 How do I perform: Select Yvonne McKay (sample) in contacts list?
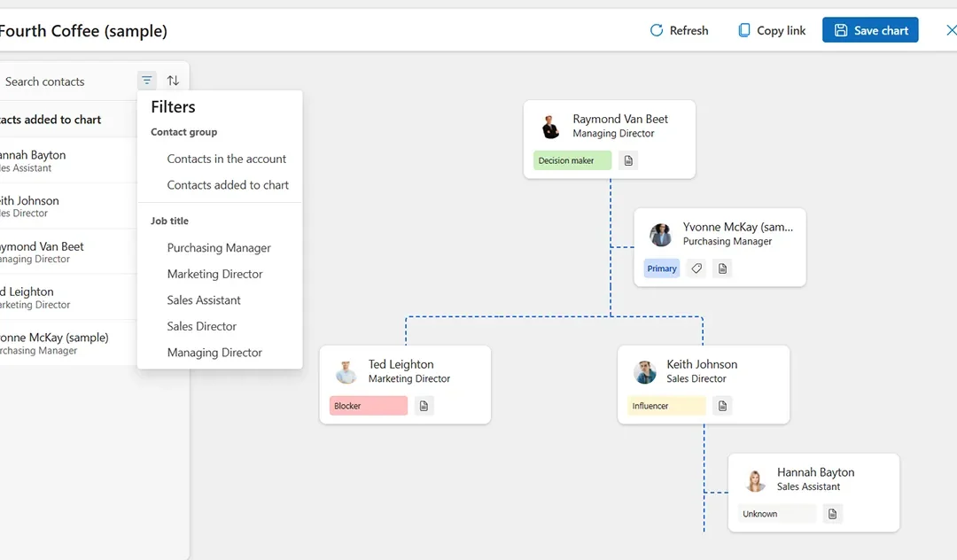pyautogui.click(x=68, y=344)
